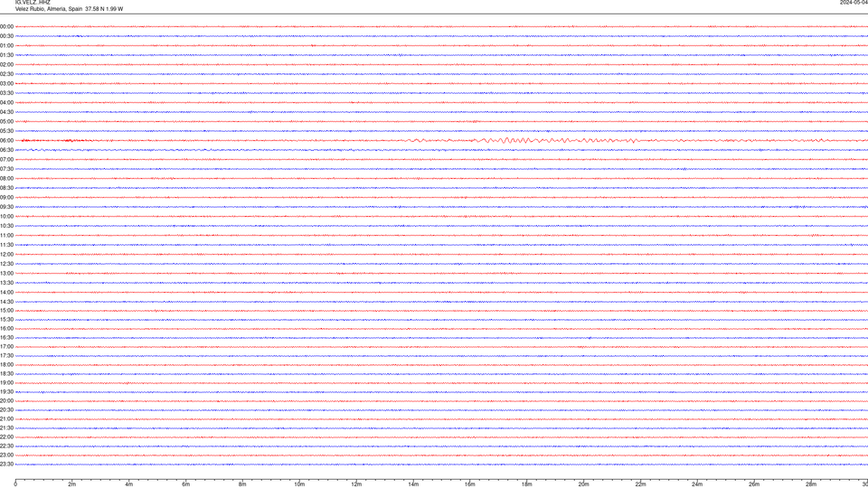Click the 15:30 time label

6,319
